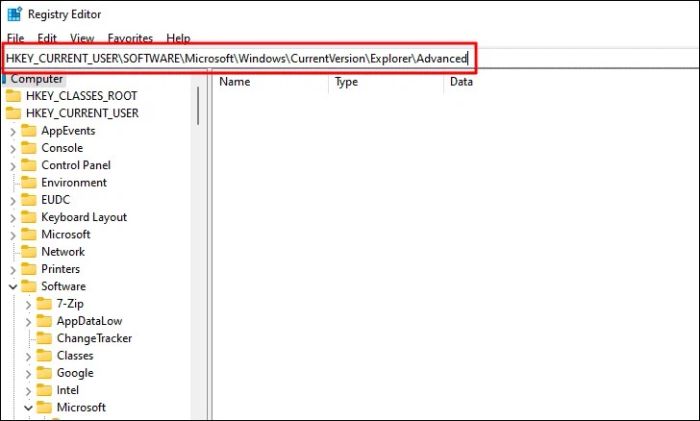Expand the EUDC key
The image size is (700, 421).
click(13, 201)
